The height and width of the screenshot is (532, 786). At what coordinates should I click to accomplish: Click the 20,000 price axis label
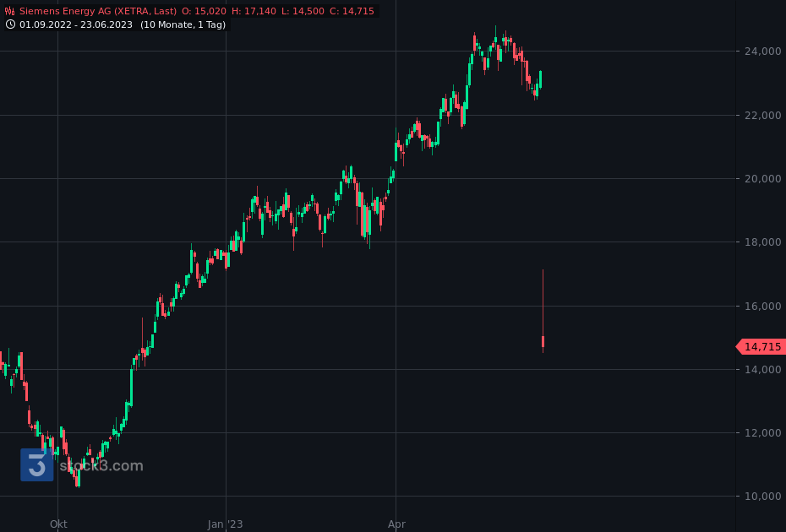tap(762, 179)
